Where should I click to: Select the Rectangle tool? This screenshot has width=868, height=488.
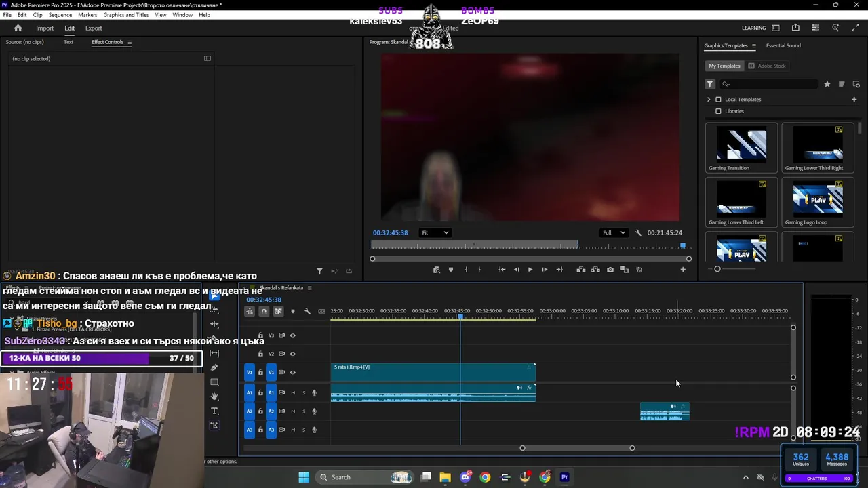point(214,382)
